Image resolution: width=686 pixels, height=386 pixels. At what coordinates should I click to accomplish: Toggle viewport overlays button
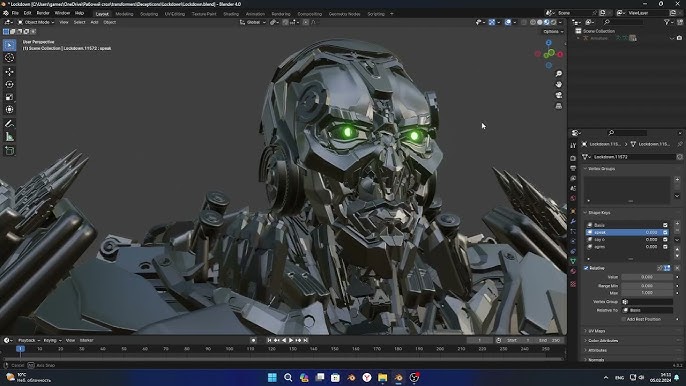pos(508,22)
